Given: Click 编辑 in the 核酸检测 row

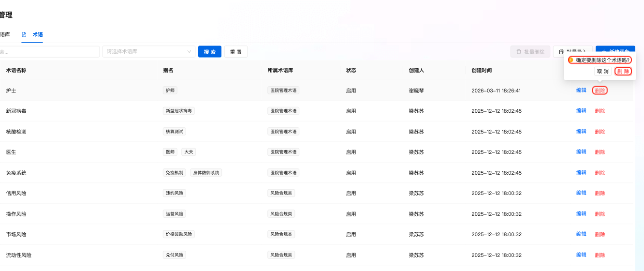Looking at the screenshot, I should pyautogui.click(x=581, y=132).
